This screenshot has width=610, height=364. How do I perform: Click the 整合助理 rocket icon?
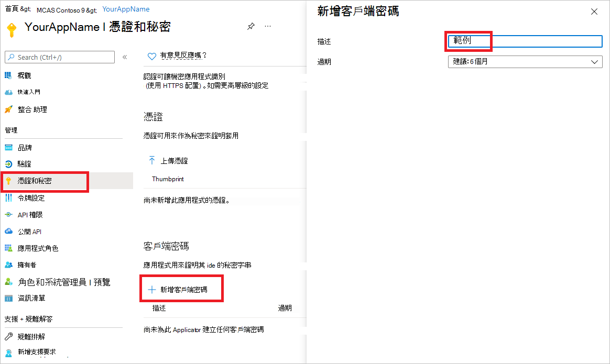point(8,109)
